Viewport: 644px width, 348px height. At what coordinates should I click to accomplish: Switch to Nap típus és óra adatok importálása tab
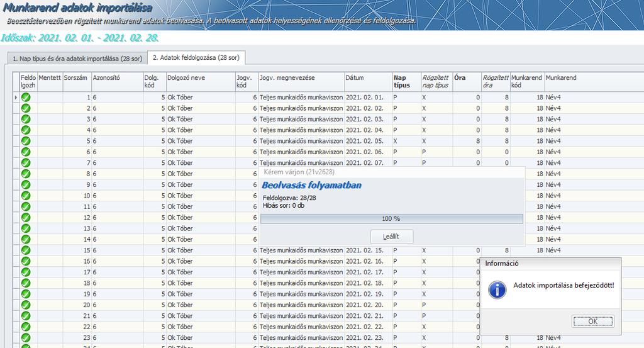[x=77, y=59]
